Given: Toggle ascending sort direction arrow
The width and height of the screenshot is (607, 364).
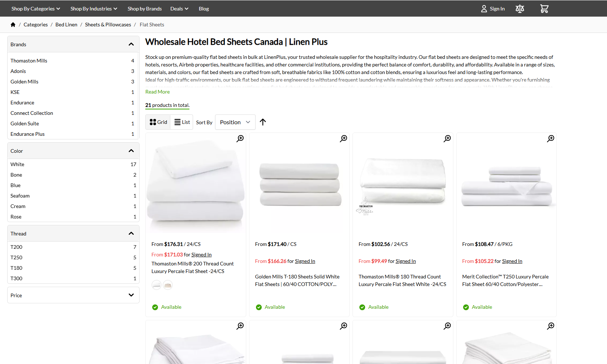Looking at the screenshot, I should pyautogui.click(x=263, y=122).
